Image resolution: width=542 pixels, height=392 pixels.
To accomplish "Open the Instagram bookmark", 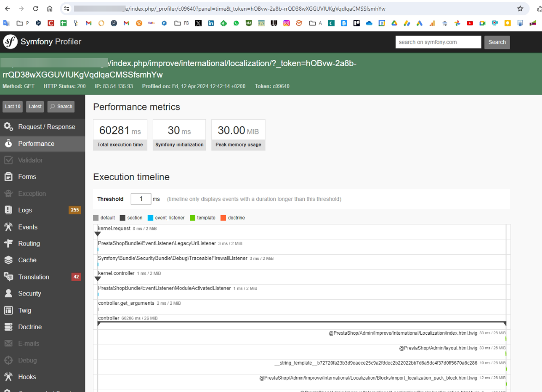I will [x=287, y=23].
